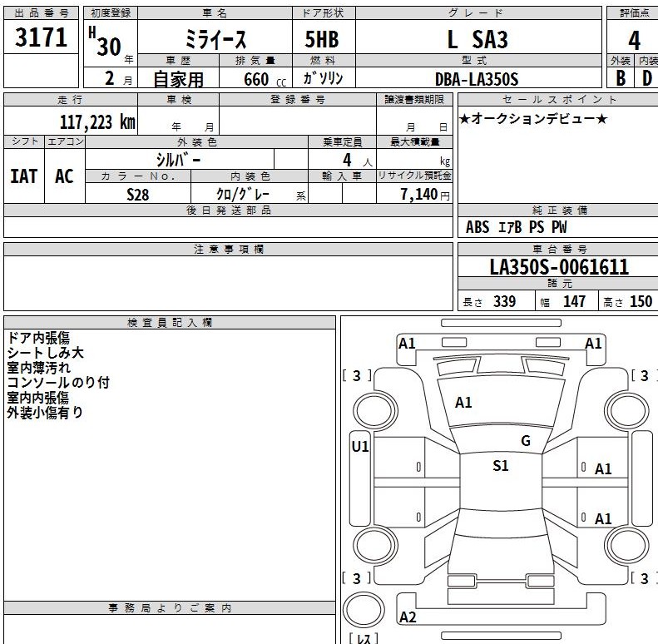
Task: Click the 後日発送部品 header
Action: [228, 211]
